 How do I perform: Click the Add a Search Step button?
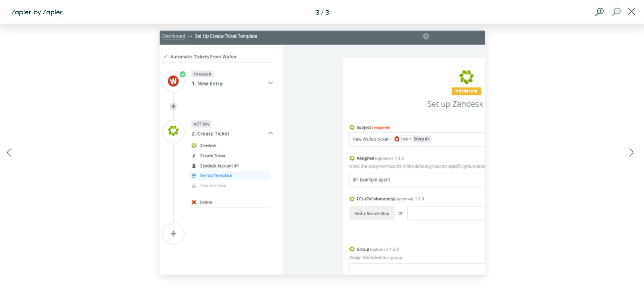coord(372,214)
